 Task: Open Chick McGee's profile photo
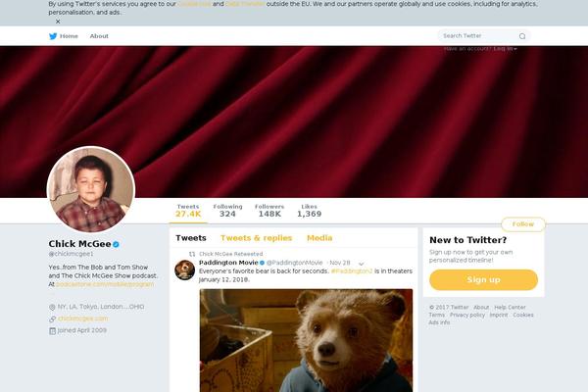coord(91,189)
